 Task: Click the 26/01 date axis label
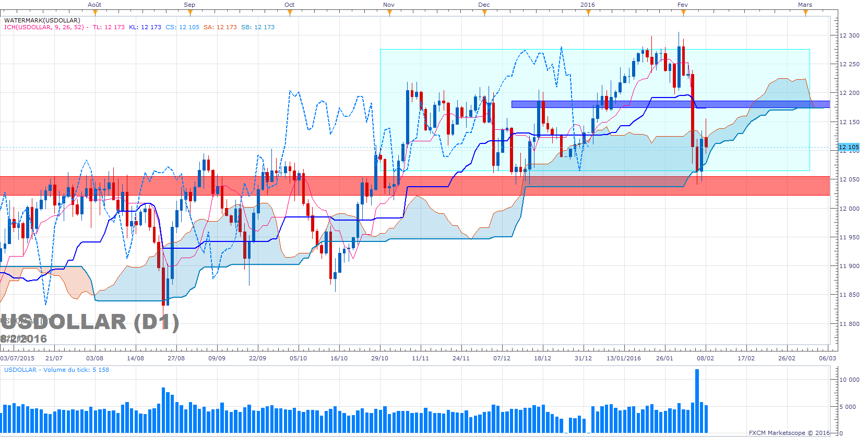665,358
